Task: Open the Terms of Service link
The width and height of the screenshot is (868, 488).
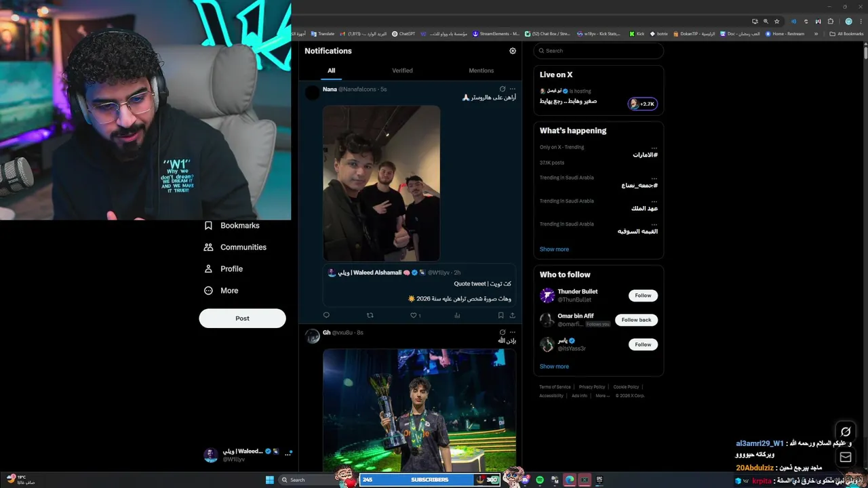Action: click(x=555, y=387)
